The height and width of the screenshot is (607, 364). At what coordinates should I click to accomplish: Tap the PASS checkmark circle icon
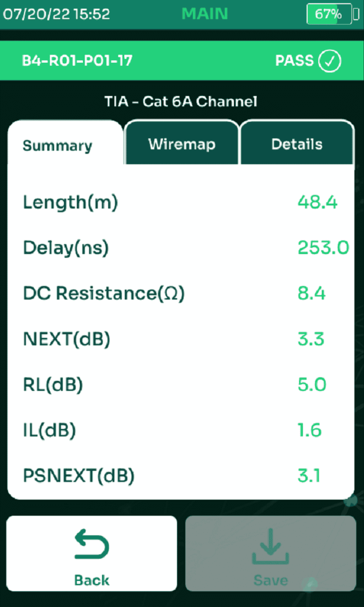[x=330, y=61]
